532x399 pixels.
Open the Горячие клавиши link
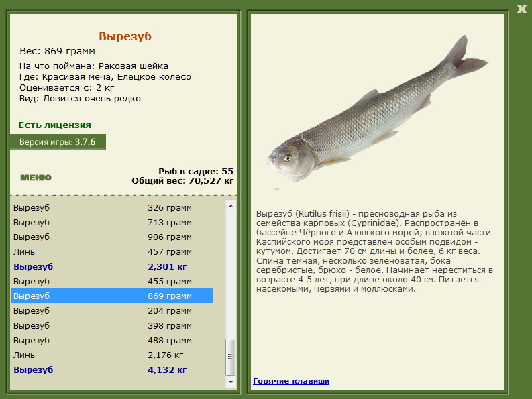(x=291, y=381)
